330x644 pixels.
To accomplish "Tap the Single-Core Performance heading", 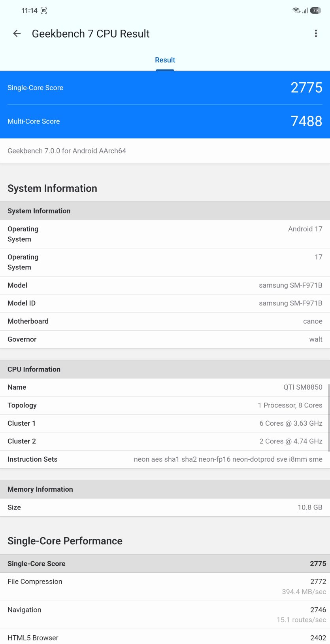I will click(65, 541).
